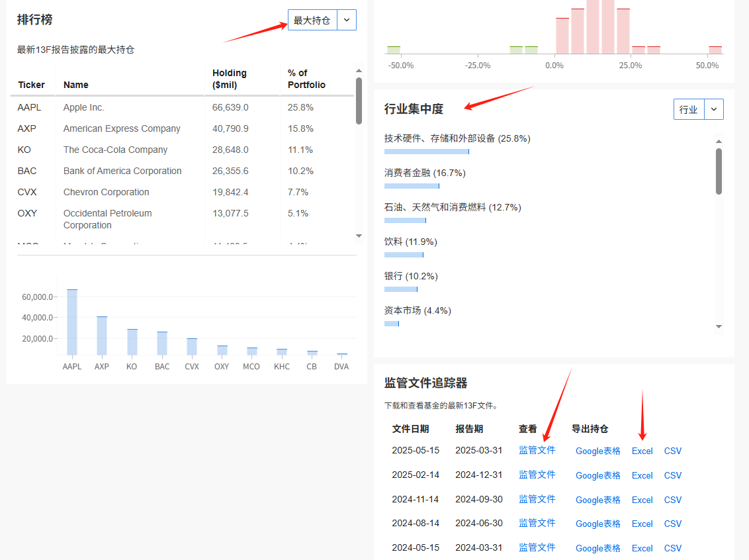Click the Holding ($mil) column header
The height and width of the screenshot is (560, 749).
pyautogui.click(x=230, y=79)
